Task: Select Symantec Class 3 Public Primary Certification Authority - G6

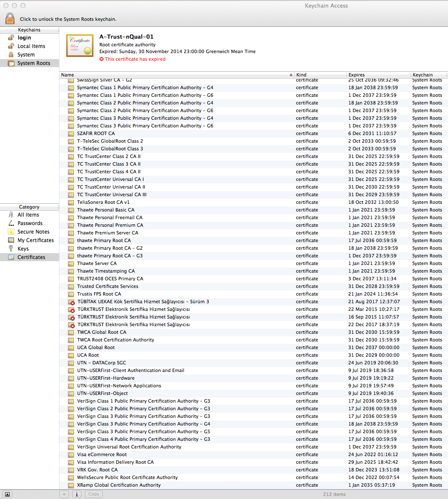Action: click(253, 126)
